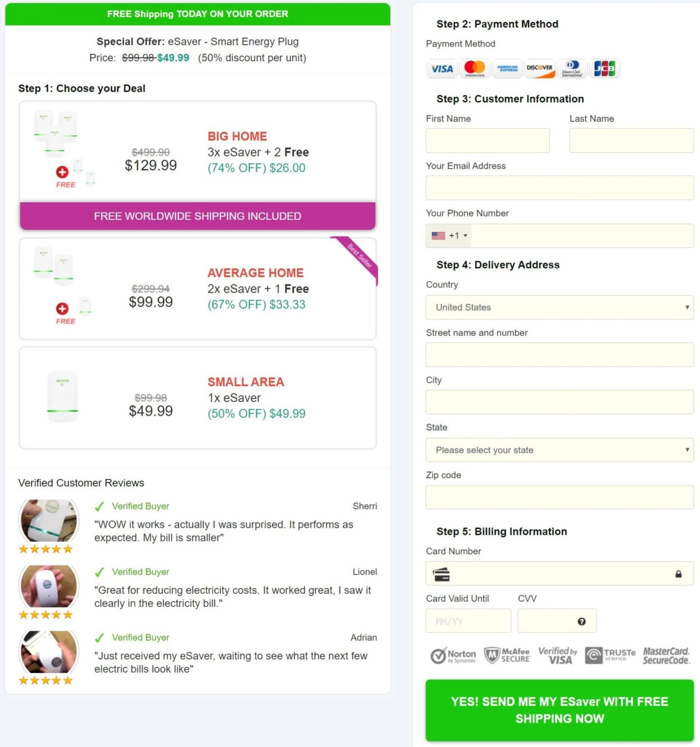Open the Please select your state dropdown
The image size is (700, 747).
click(x=559, y=450)
